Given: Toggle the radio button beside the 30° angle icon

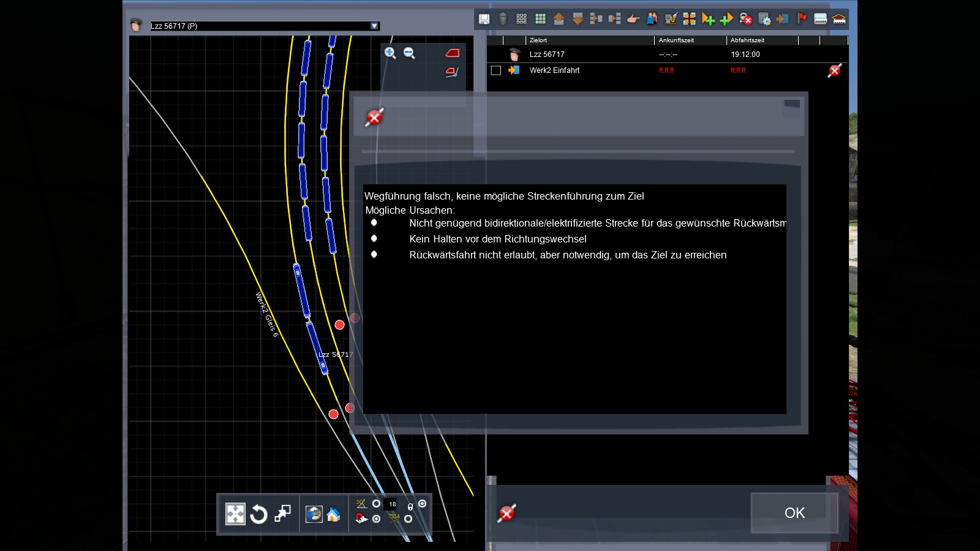Looking at the screenshot, I should 377,504.
